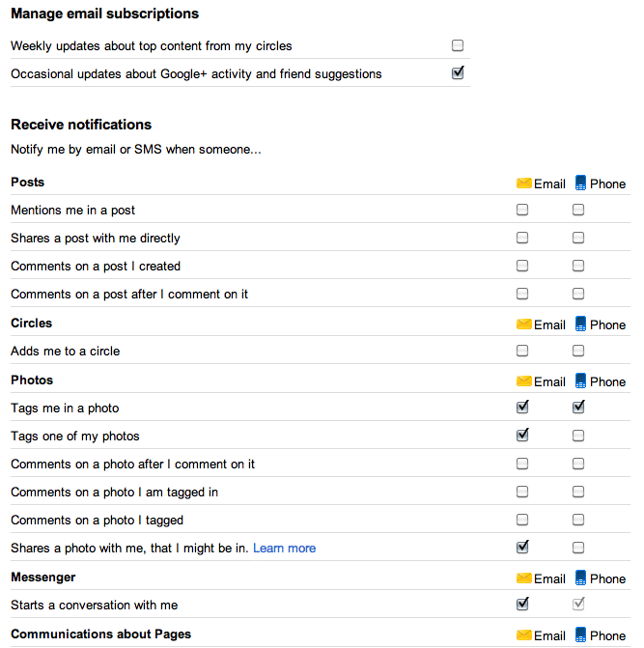Uncheck email for Tags one of my photos
644x648 pixels.
click(522, 435)
